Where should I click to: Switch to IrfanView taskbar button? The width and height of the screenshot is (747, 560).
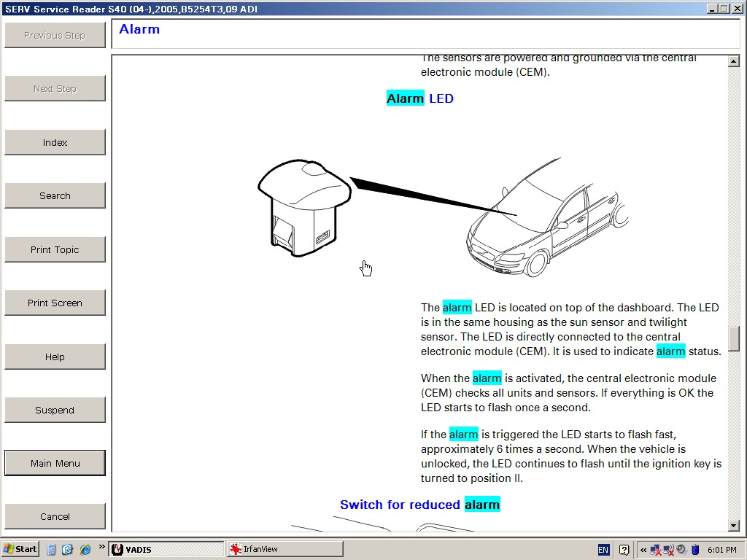tap(285, 549)
